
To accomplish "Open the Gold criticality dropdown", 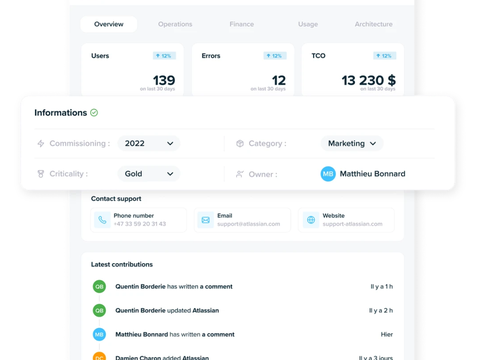I will [149, 174].
